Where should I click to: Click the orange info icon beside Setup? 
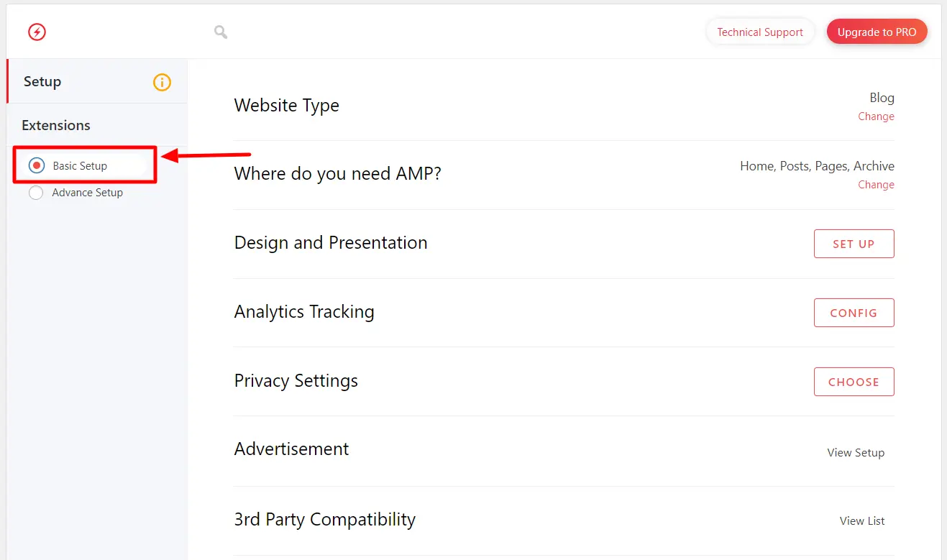[163, 82]
